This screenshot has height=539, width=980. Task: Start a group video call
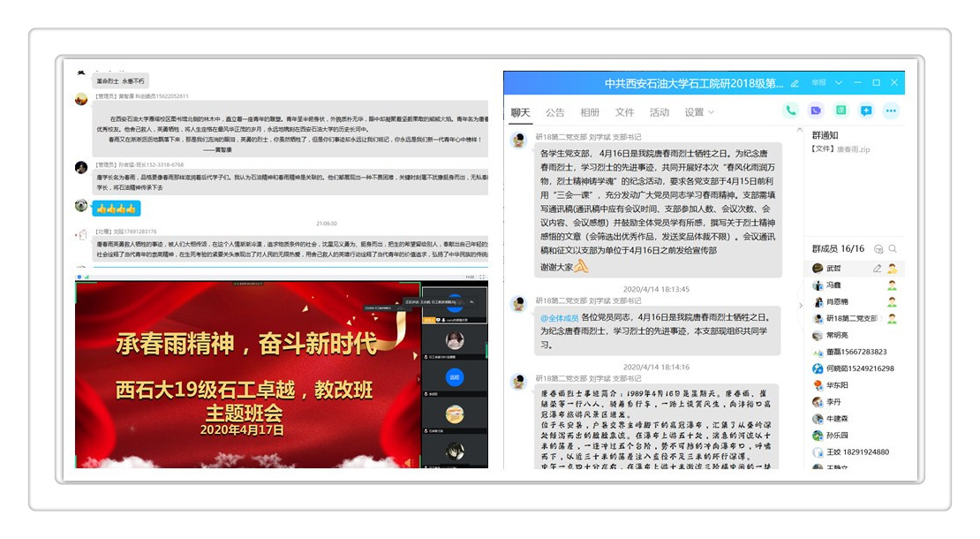click(816, 110)
